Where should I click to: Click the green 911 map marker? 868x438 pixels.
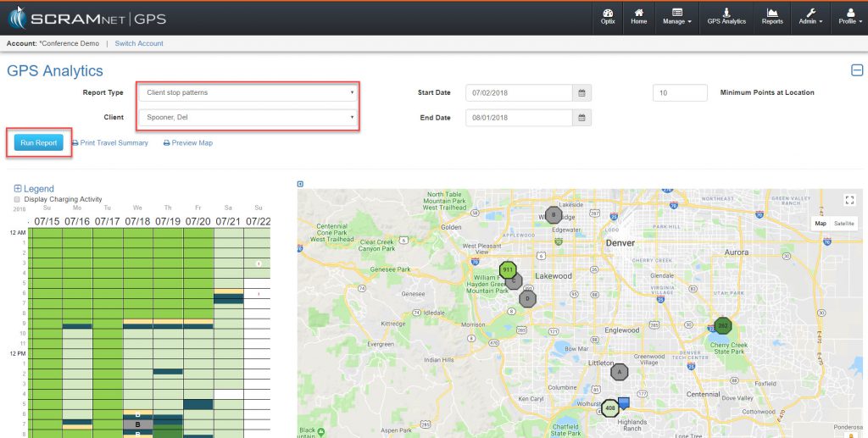pos(508,270)
